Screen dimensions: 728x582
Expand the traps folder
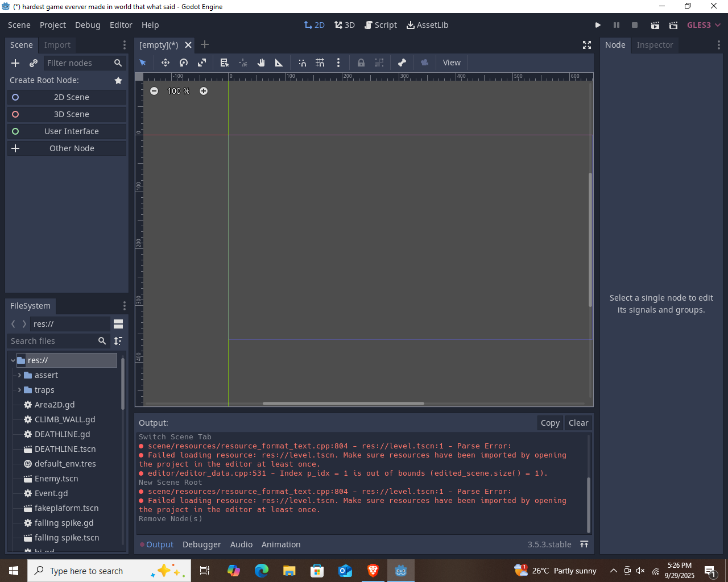click(x=20, y=390)
